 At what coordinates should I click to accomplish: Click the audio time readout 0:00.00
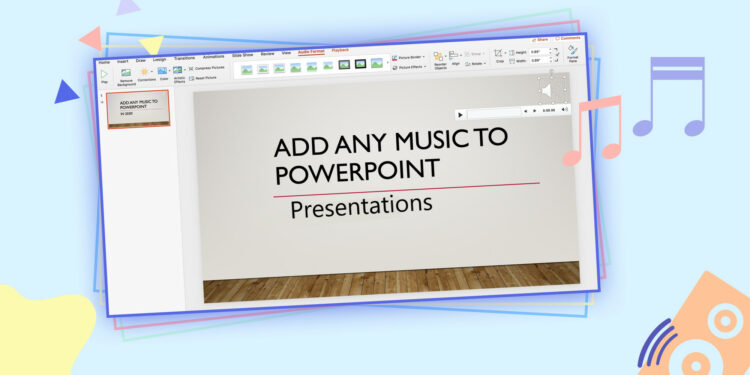549,110
